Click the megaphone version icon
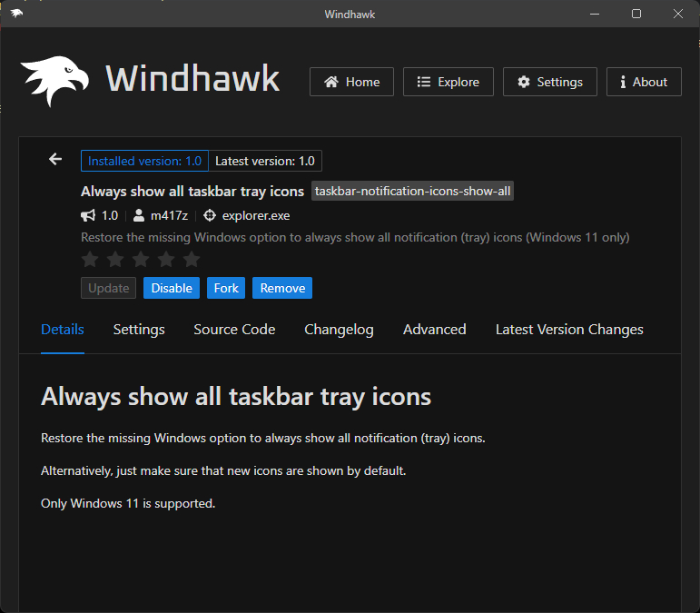 click(88, 215)
